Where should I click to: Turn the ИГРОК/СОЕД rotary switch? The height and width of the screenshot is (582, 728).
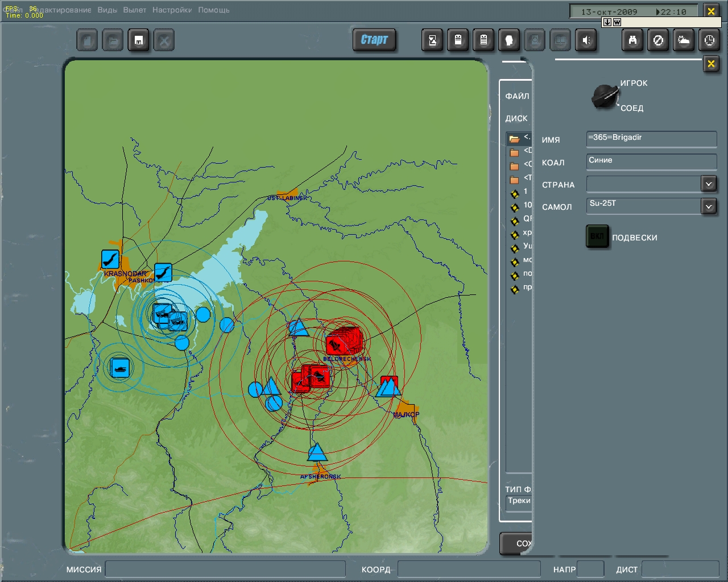pyautogui.click(x=605, y=97)
